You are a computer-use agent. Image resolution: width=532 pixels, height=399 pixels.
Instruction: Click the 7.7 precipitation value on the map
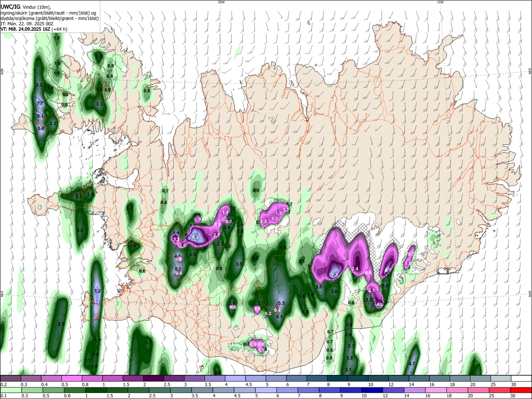pyautogui.click(x=40, y=103)
